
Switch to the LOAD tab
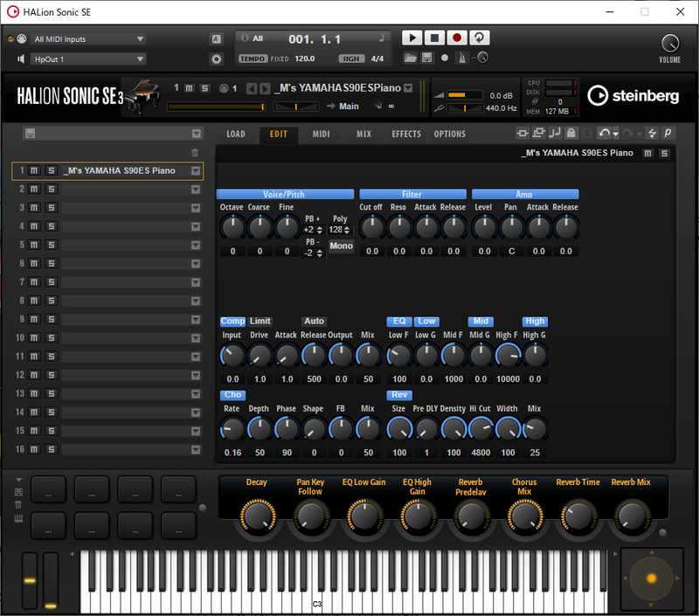[236, 135]
